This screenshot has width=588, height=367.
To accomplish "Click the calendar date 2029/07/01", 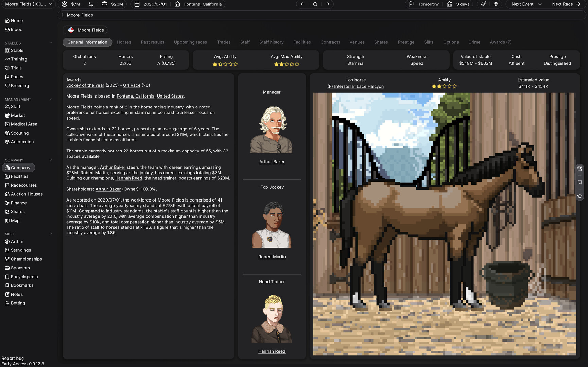I will point(151,4).
